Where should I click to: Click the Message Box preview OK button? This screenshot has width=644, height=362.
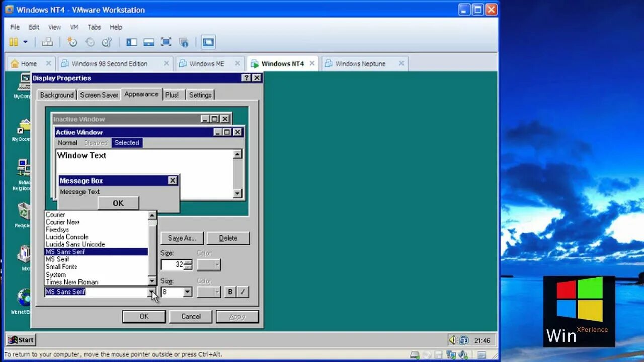click(x=118, y=203)
